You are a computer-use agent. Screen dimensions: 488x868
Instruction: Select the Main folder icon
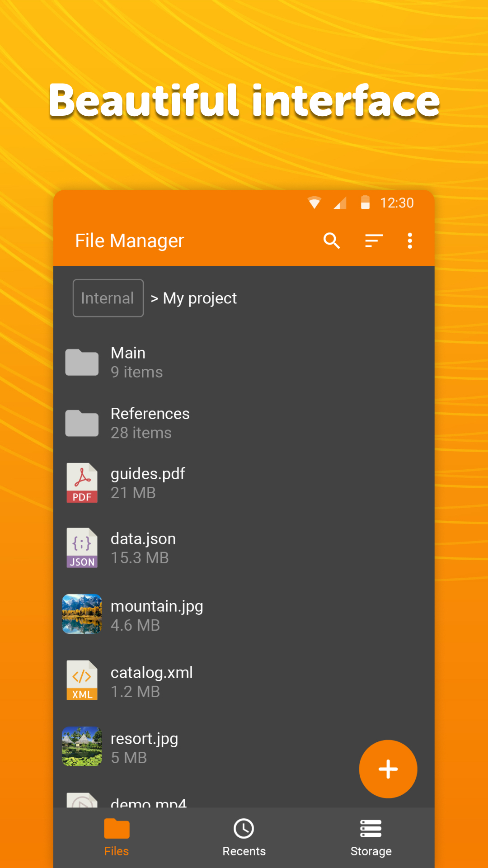pyautogui.click(x=82, y=362)
